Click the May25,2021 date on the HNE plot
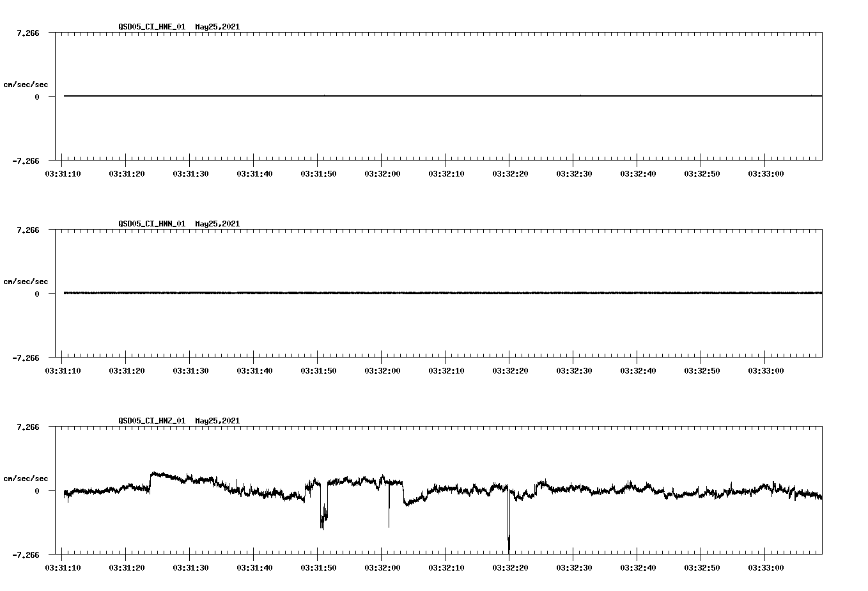This screenshot has width=868, height=591. click(x=217, y=27)
